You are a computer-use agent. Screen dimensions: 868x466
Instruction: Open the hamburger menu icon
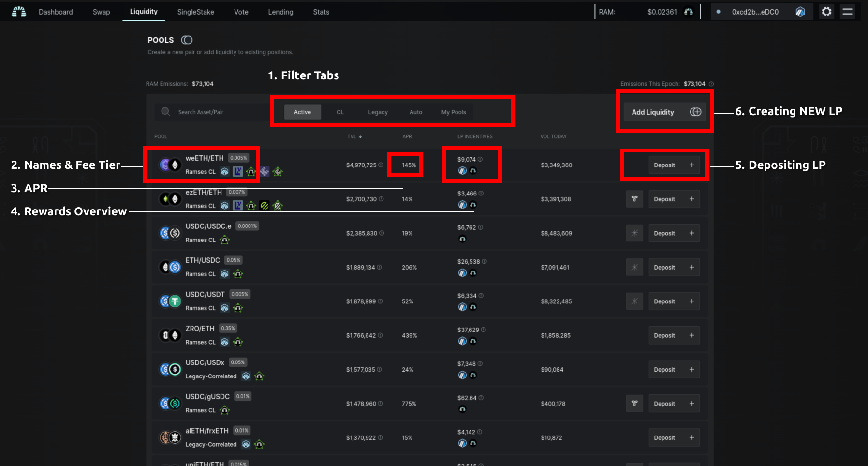click(x=847, y=12)
